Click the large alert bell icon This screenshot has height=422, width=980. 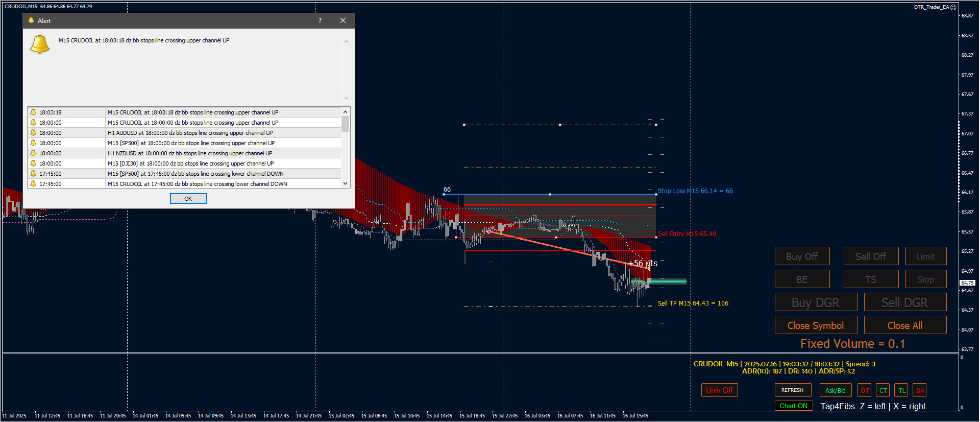40,44
